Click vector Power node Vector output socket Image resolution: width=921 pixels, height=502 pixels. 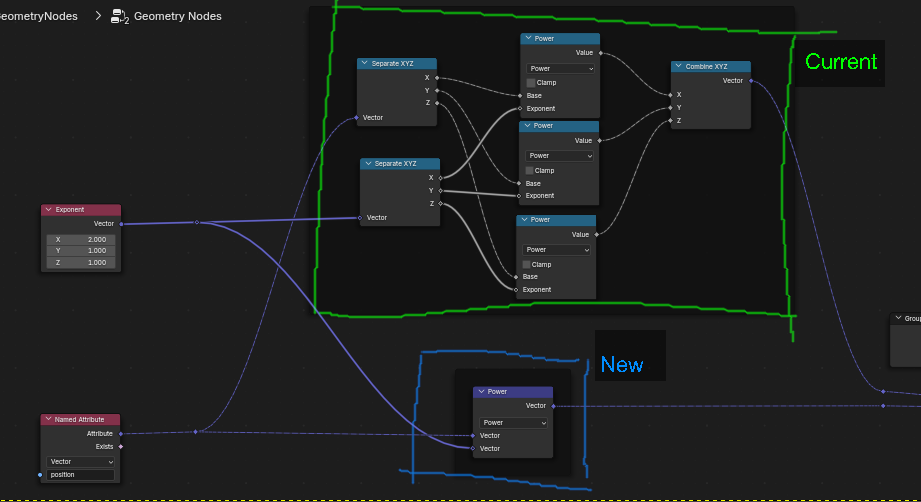(x=553, y=406)
